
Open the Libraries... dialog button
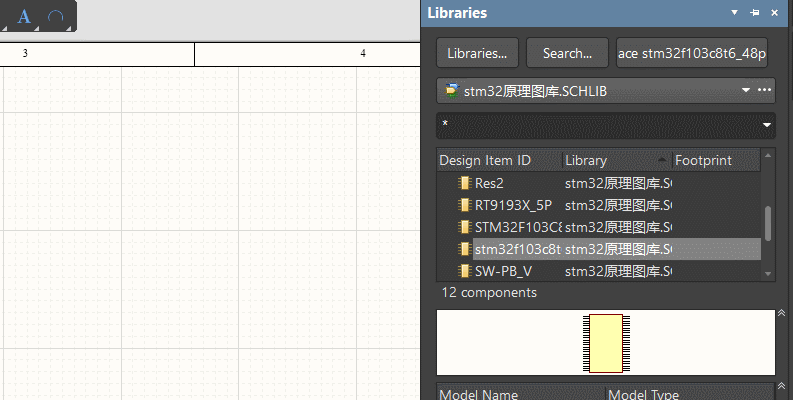(477, 53)
